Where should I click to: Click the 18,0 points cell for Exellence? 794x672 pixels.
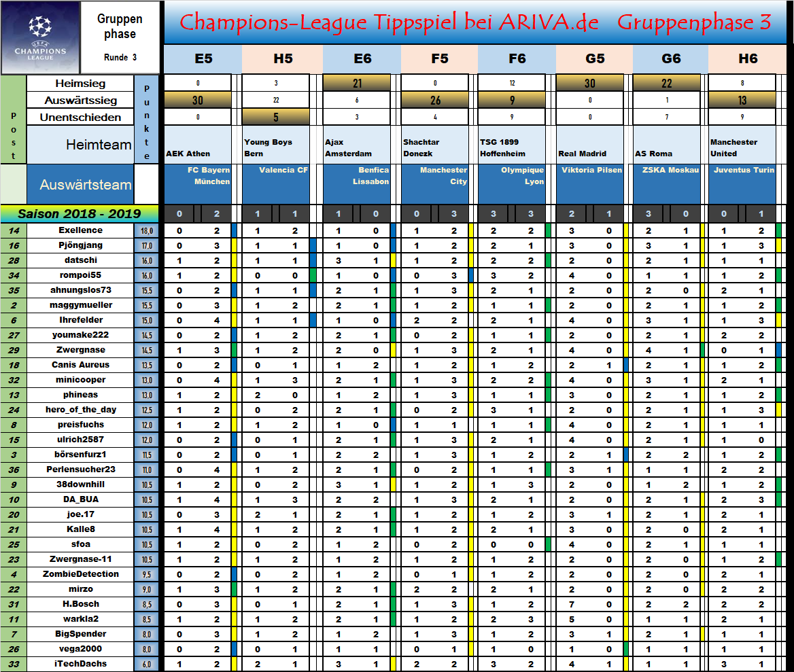[x=147, y=231]
